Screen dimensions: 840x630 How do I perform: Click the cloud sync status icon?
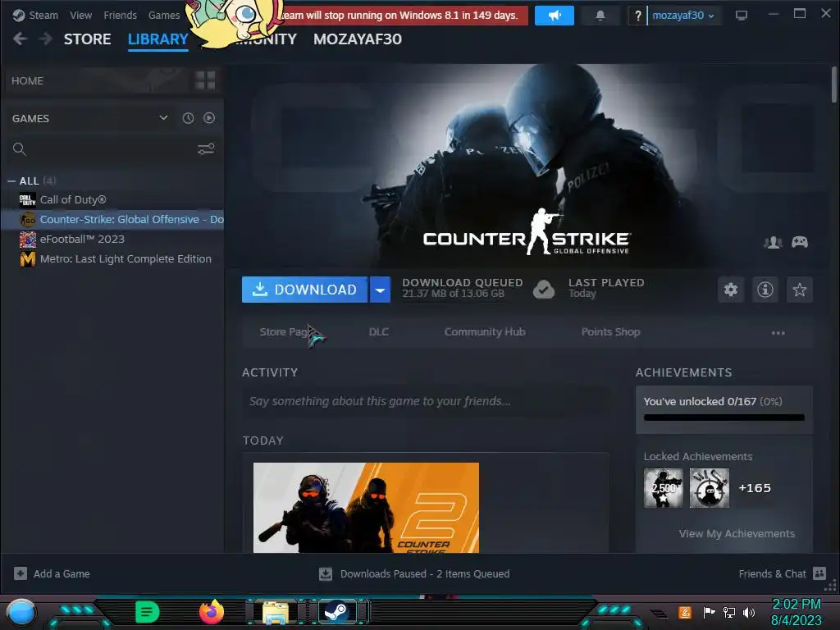(543, 290)
